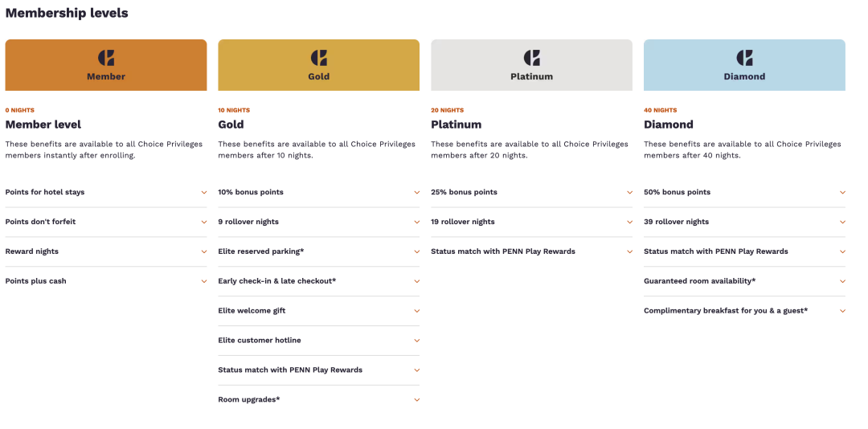Show Complimentary breakfast benefit details

click(x=842, y=312)
